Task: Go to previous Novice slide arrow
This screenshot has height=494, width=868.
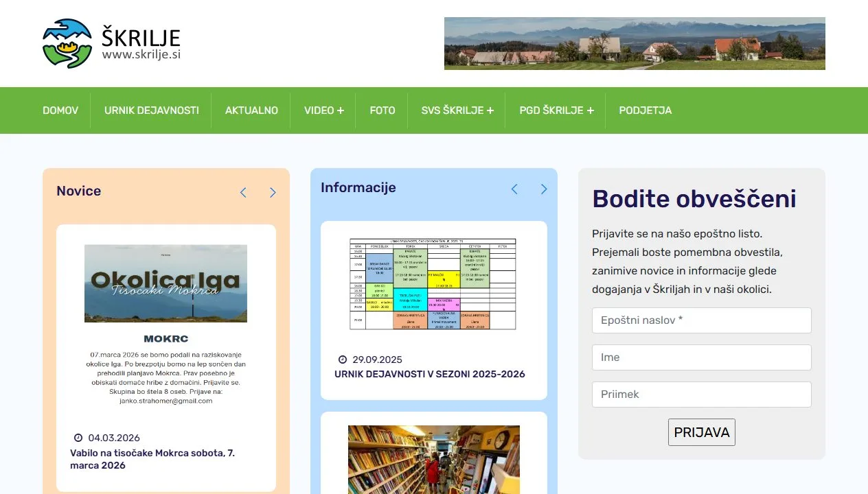Action: tap(243, 193)
